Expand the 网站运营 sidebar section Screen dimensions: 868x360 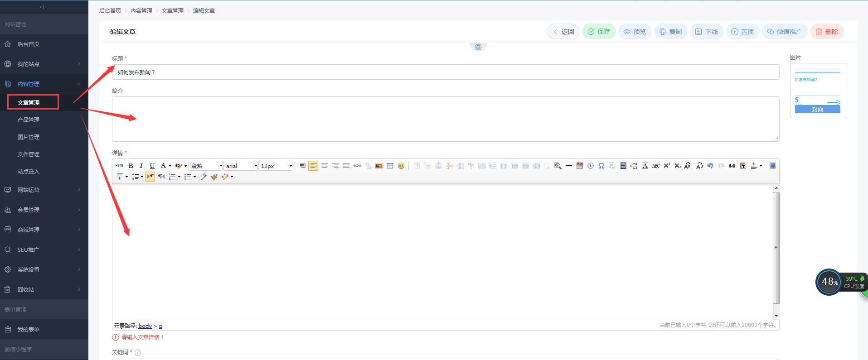[x=44, y=190]
